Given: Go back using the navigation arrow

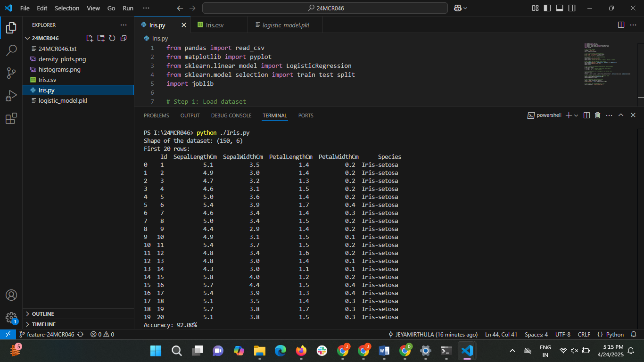Looking at the screenshot, I should [180, 8].
